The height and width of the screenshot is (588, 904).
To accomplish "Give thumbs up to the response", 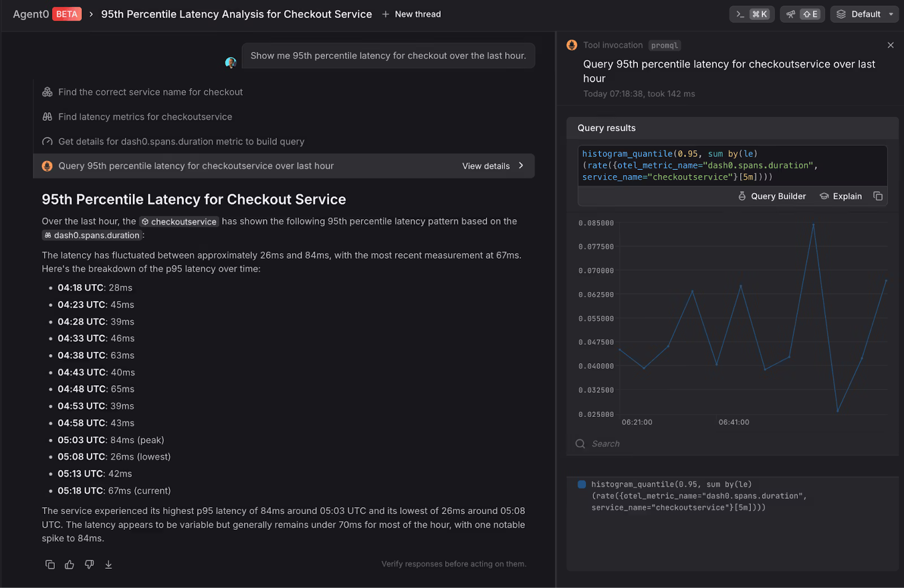I will (x=69, y=564).
